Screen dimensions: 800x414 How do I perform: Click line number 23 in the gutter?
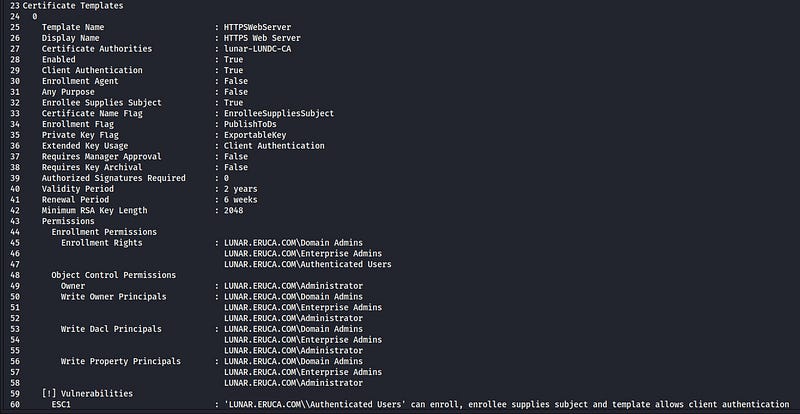click(15, 6)
